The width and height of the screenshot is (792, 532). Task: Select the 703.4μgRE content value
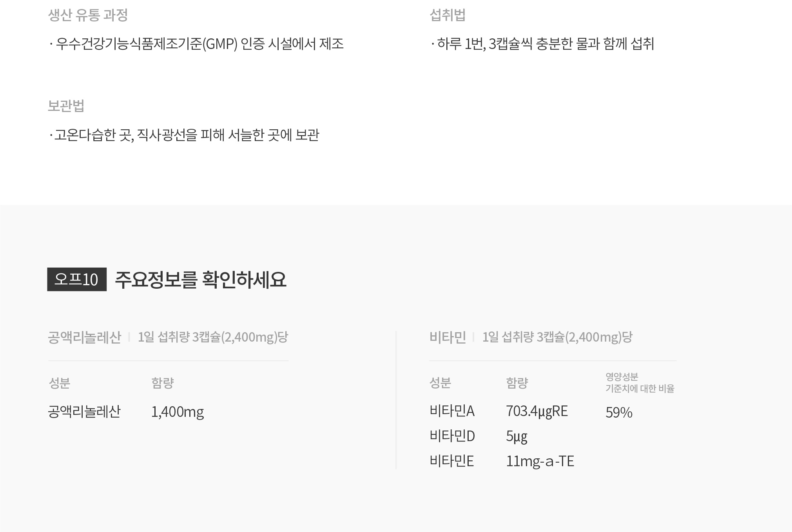(537, 411)
